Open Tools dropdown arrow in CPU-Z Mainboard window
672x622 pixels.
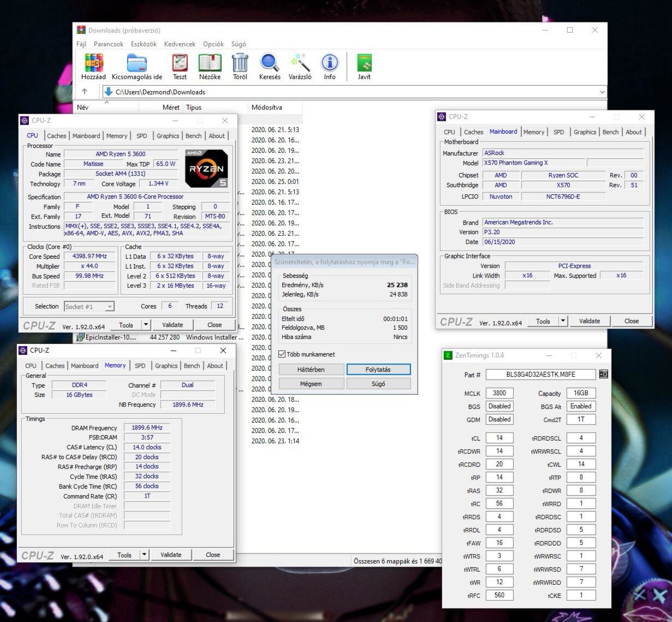tap(563, 321)
